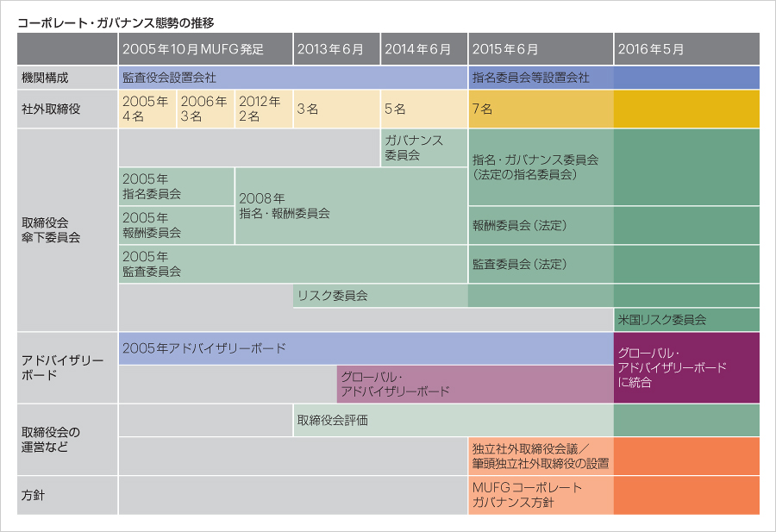This screenshot has width=776, height=532.
Task: Click the 2005年 報酬委員会 cell
Action: pyautogui.click(x=176, y=226)
